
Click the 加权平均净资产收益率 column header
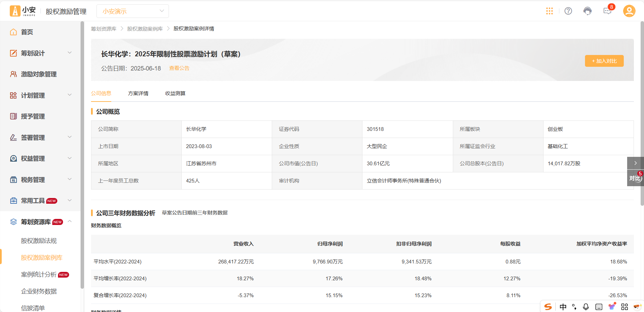pos(602,244)
